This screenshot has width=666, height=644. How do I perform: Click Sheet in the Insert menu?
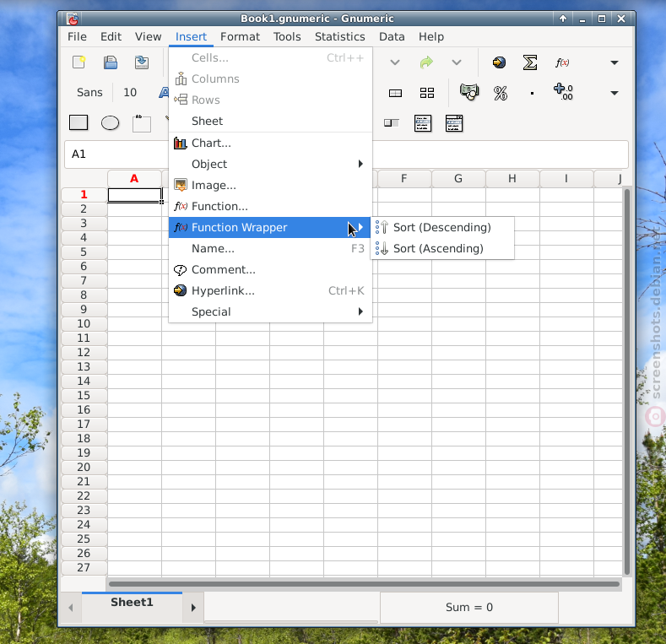pos(270,121)
